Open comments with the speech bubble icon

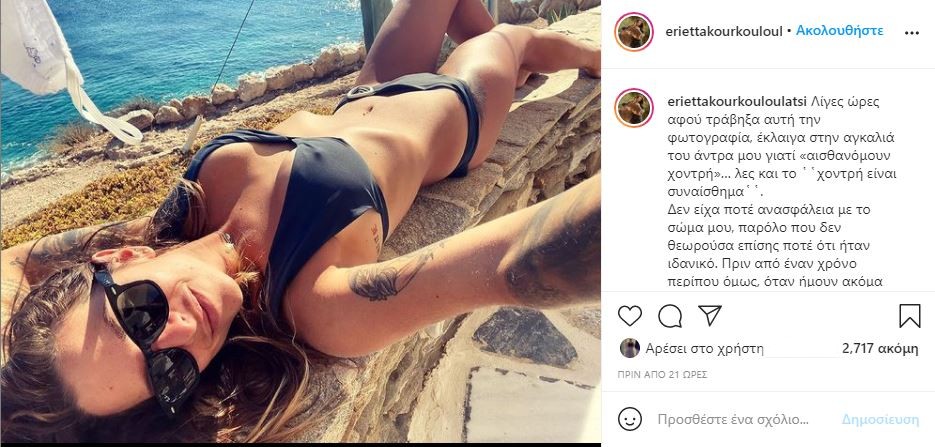[x=670, y=316]
